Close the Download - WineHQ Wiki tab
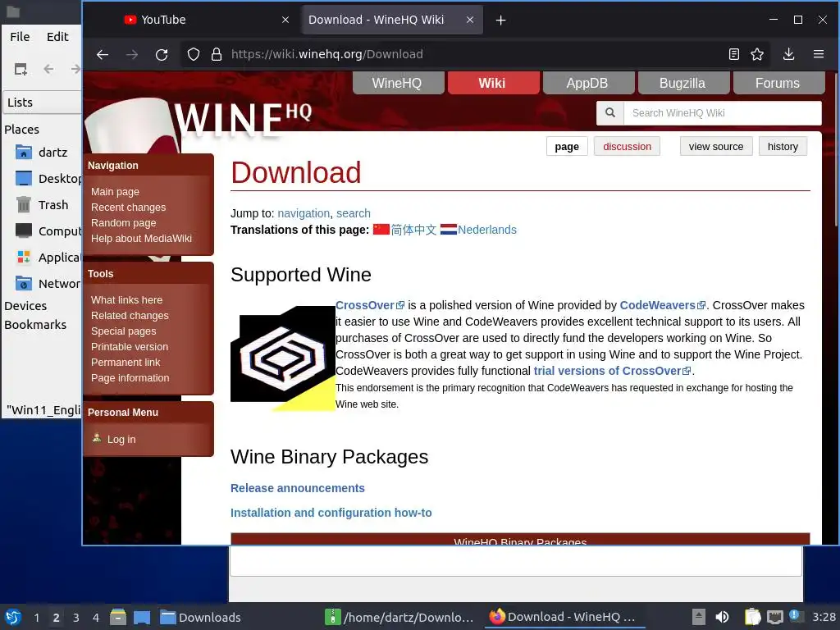840x630 pixels. pos(470,20)
